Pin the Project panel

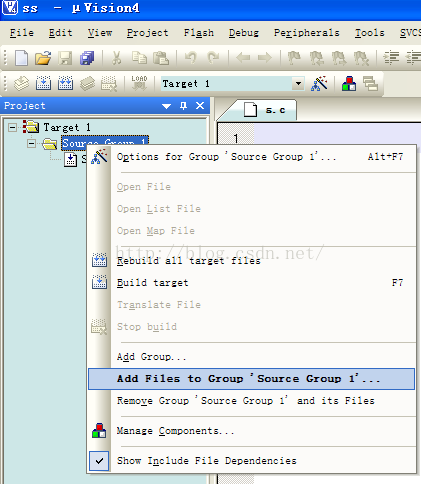[183, 106]
